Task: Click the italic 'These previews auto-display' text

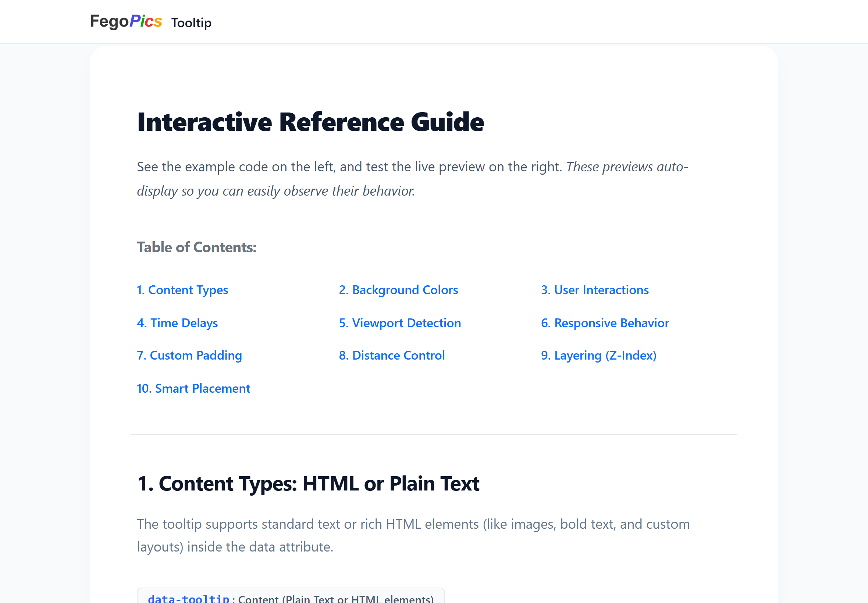Action: click(x=412, y=179)
